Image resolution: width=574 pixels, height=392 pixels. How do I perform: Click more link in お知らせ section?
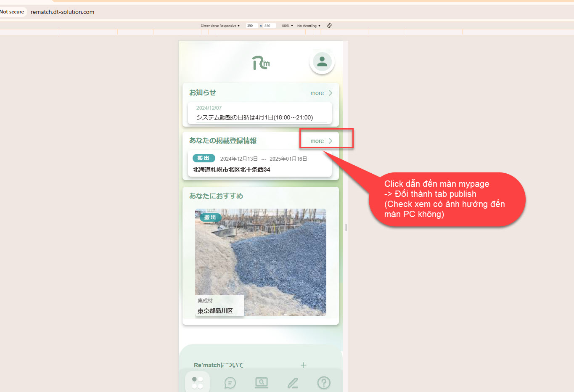click(321, 93)
